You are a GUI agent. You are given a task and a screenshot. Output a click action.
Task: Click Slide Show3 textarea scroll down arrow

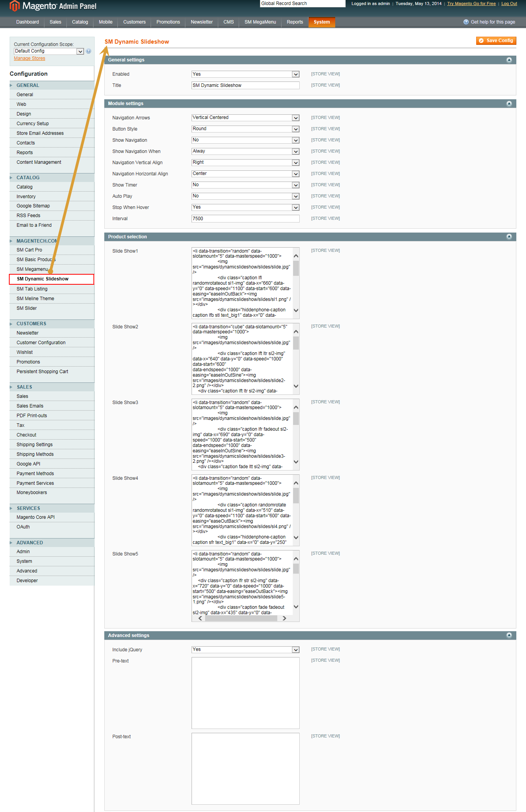[x=296, y=462]
